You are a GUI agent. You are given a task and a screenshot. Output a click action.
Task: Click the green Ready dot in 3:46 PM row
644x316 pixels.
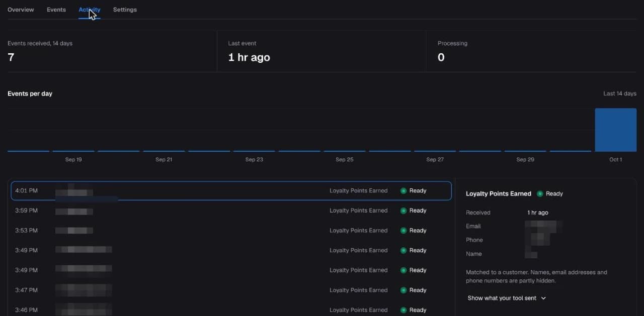pyautogui.click(x=404, y=310)
